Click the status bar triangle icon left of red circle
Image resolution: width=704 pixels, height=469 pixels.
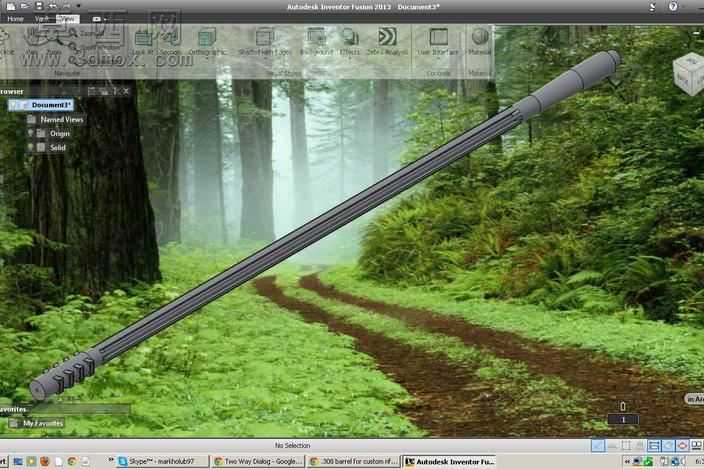coord(669,445)
